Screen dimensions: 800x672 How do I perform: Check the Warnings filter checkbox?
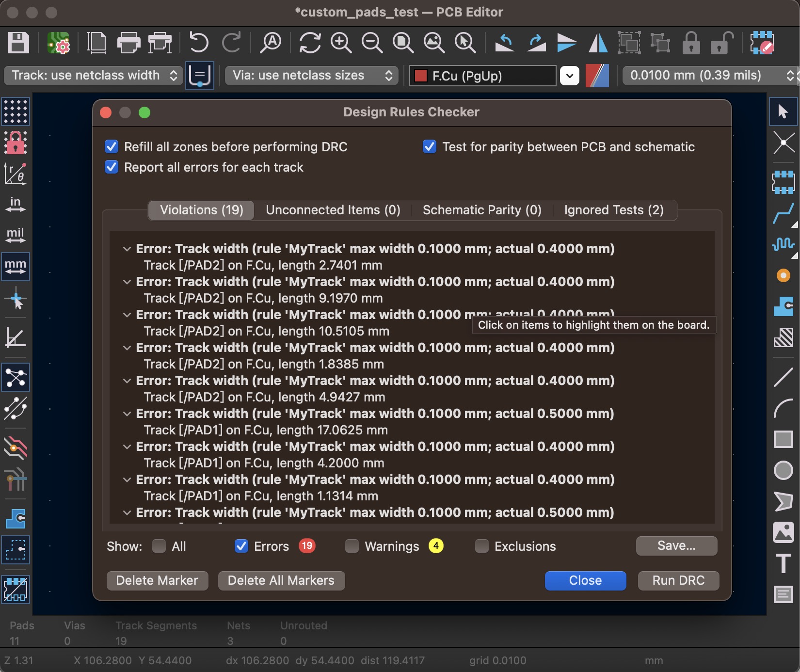[x=352, y=546]
